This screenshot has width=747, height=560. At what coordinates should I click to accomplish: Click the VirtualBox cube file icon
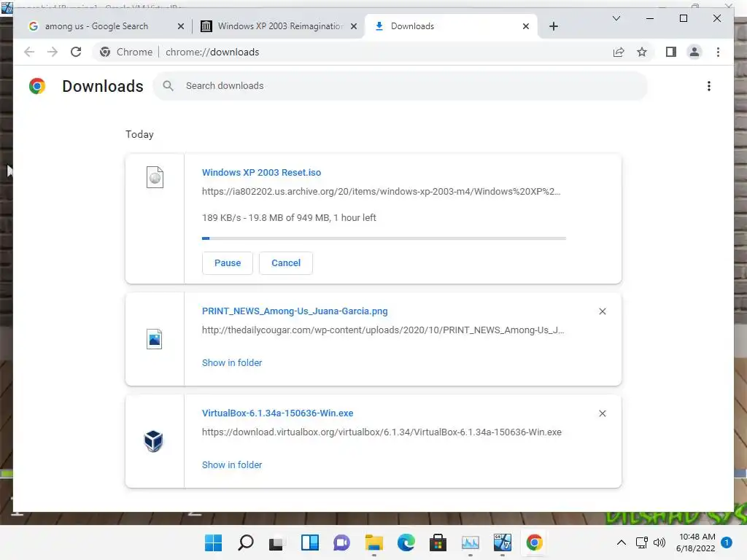[153, 441]
